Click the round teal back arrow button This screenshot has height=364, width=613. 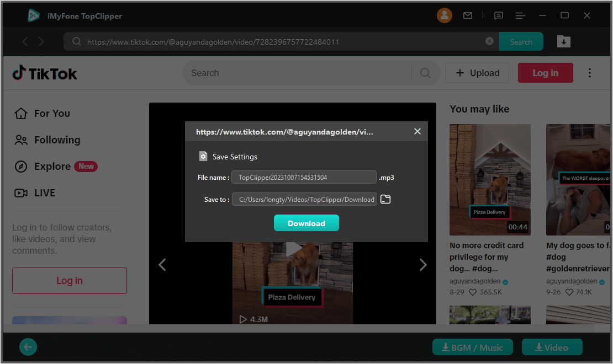click(x=28, y=347)
